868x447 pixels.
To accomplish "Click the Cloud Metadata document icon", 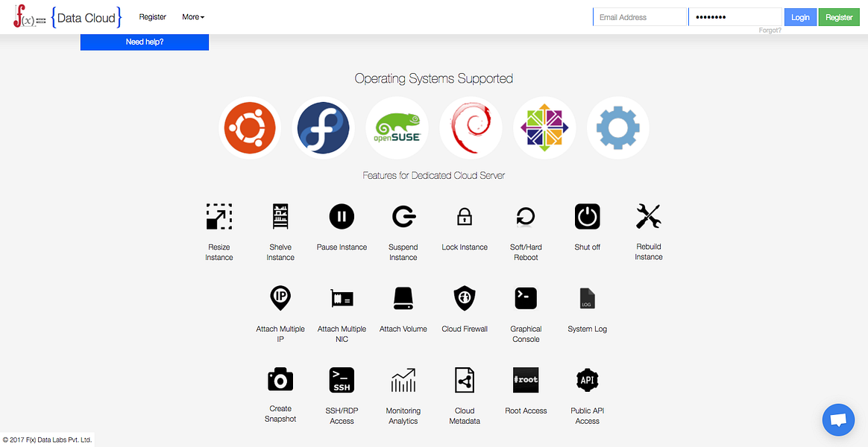I will [x=465, y=381].
